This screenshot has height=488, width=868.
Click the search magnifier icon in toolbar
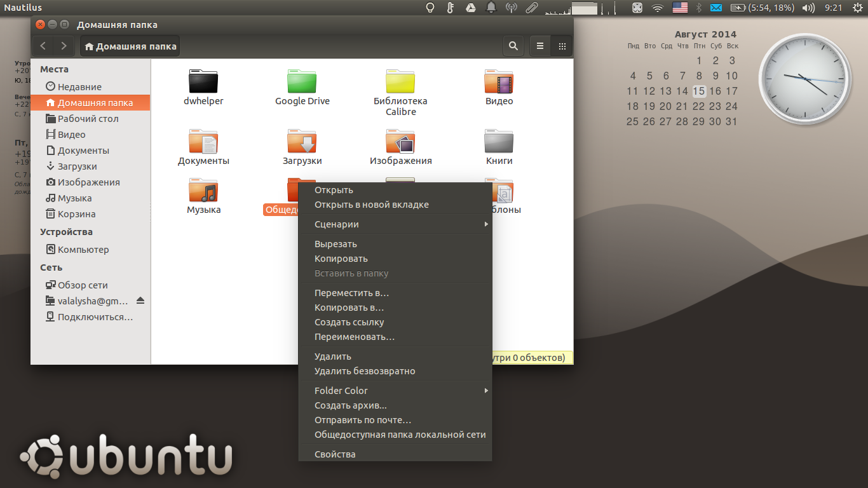(x=513, y=46)
